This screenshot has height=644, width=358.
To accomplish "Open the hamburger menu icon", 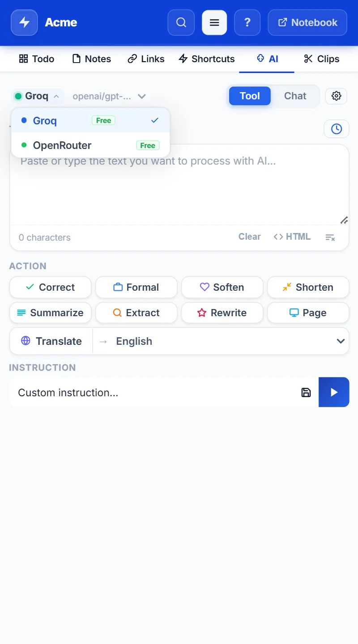I will (214, 22).
